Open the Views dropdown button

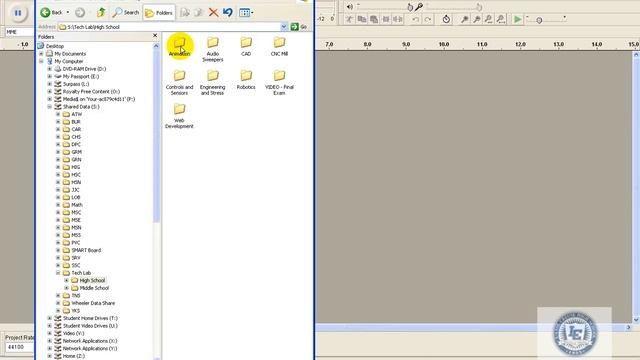point(246,13)
